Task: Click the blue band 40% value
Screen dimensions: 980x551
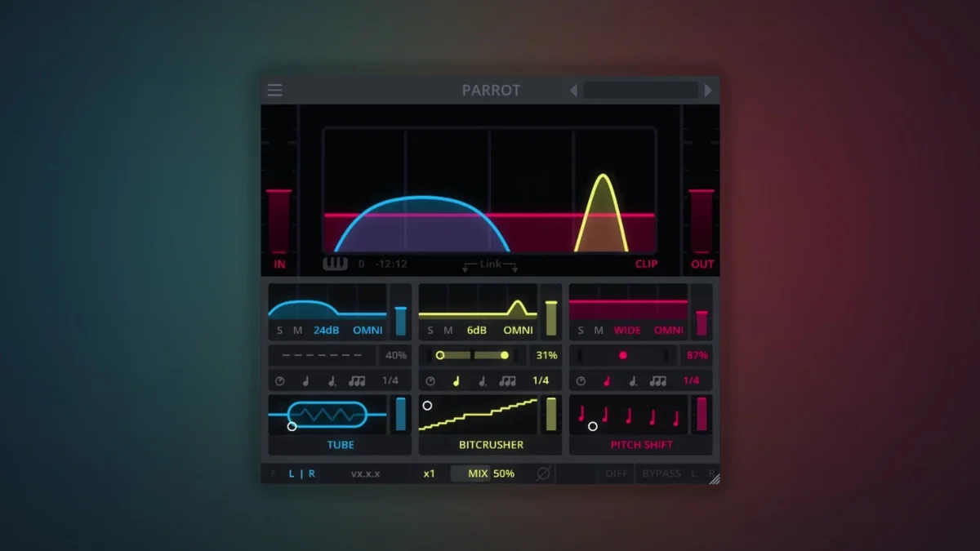Action: click(x=396, y=356)
